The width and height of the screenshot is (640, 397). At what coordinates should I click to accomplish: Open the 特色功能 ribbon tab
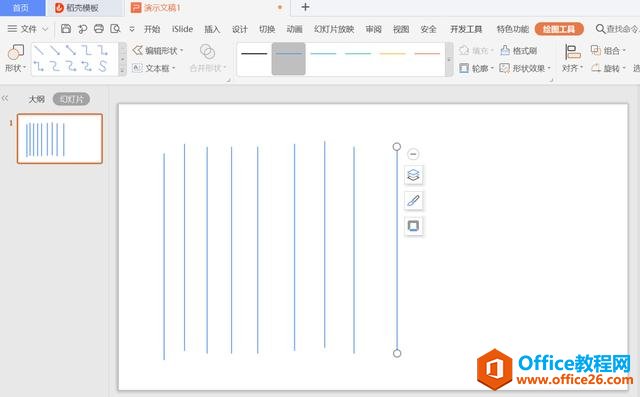coord(513,29)
